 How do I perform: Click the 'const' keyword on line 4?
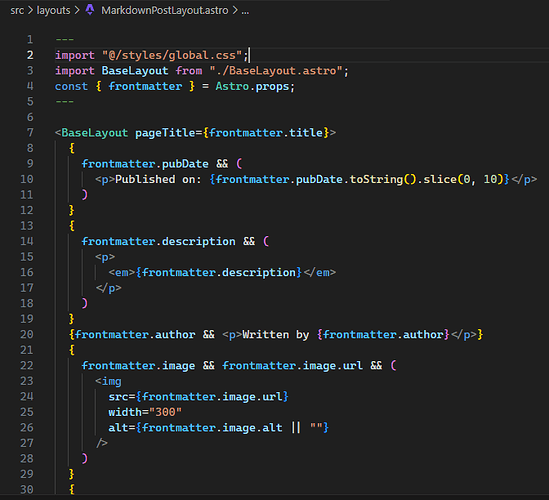coord(71,86)
